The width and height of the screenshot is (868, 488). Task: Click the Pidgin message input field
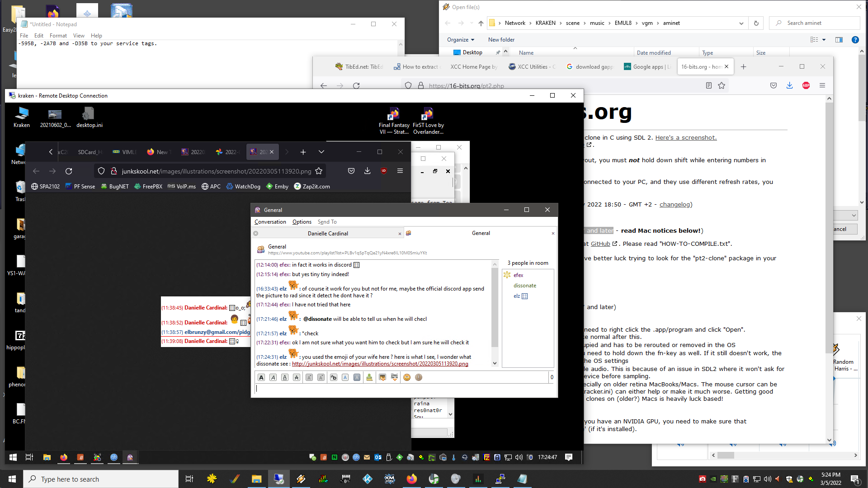tap(403, 389)
